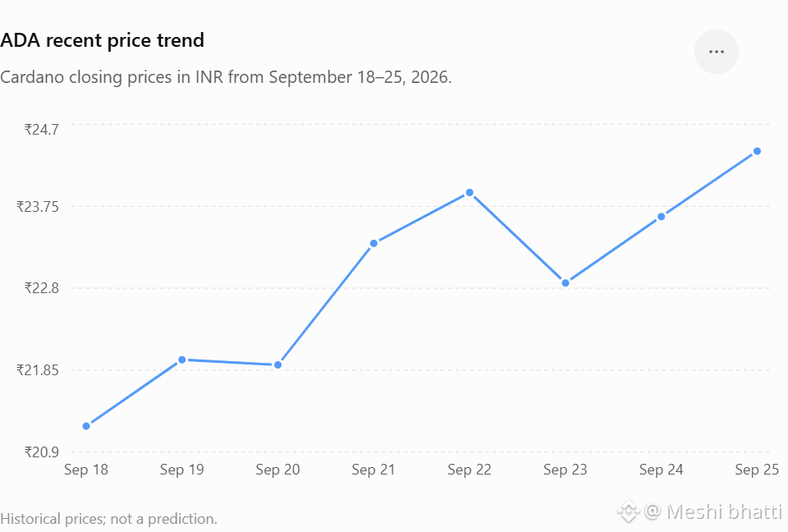
Task: Click the Sep 19 data point
Action: (182, 360)
